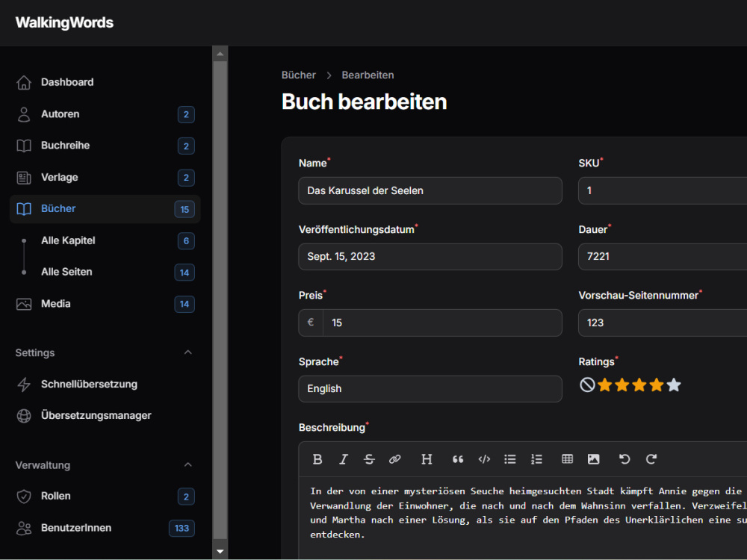Set rating to one star
Image resolution: width=747 pixels, height=560 pixels.
[605, 385]
